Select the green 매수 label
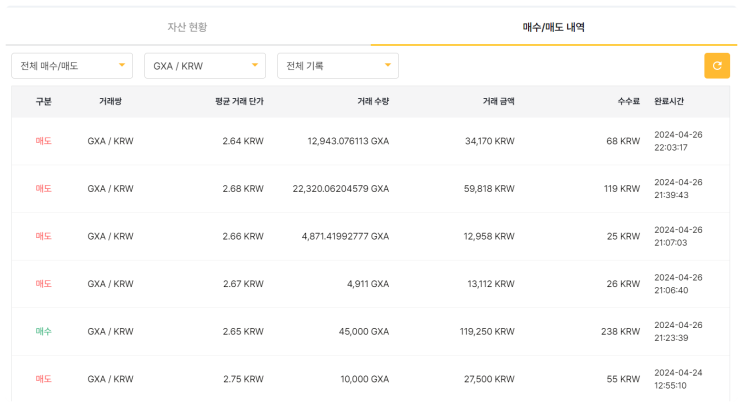 point(44,332)
